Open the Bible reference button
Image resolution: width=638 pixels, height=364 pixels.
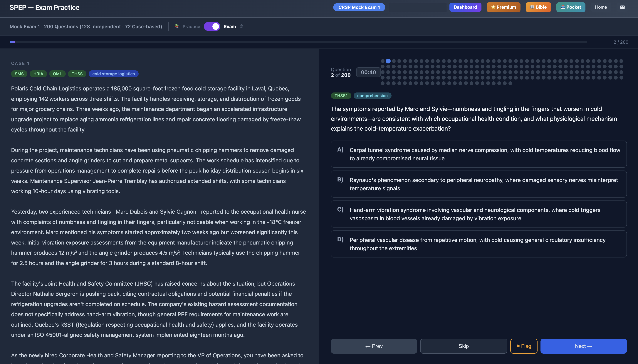point(538,7)
